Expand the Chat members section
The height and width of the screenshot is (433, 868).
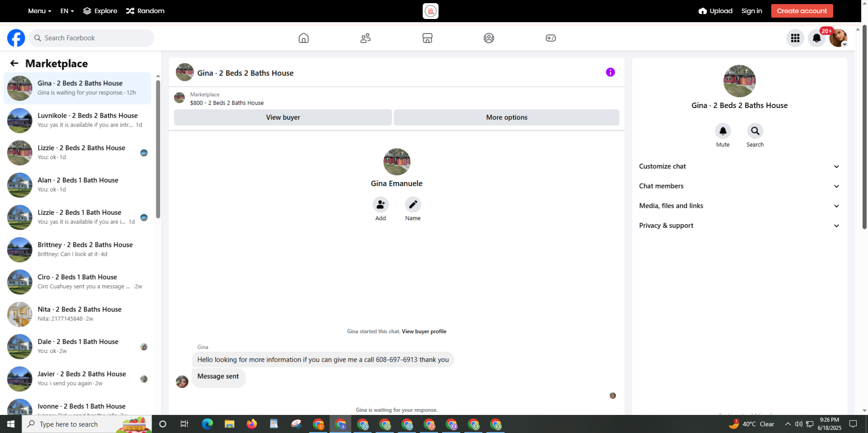[x=739, y=186]
